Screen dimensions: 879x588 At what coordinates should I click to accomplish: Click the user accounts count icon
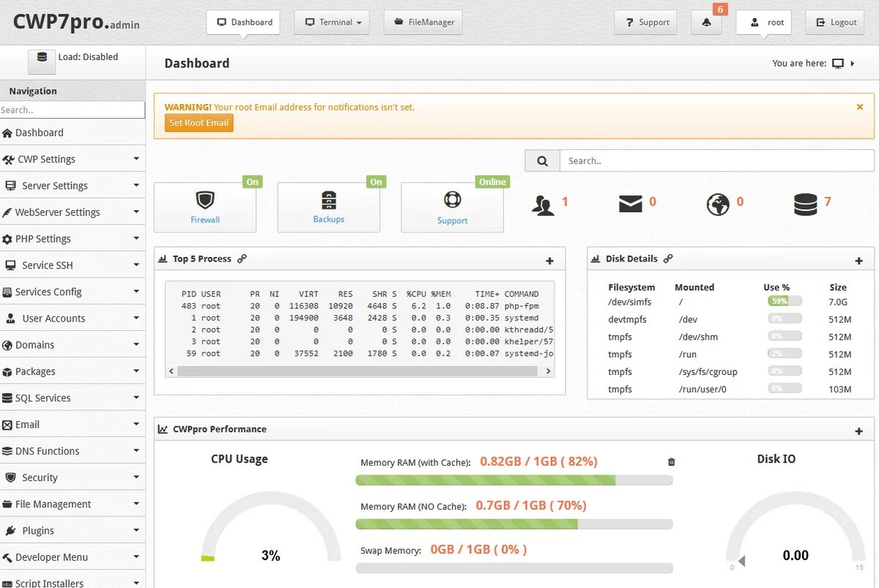pos(543,205)
